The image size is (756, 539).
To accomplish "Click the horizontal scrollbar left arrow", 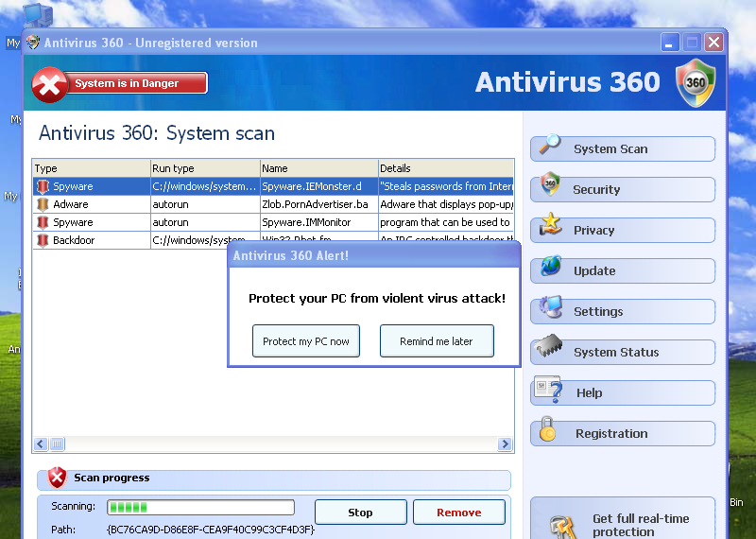I will point(41,443).
